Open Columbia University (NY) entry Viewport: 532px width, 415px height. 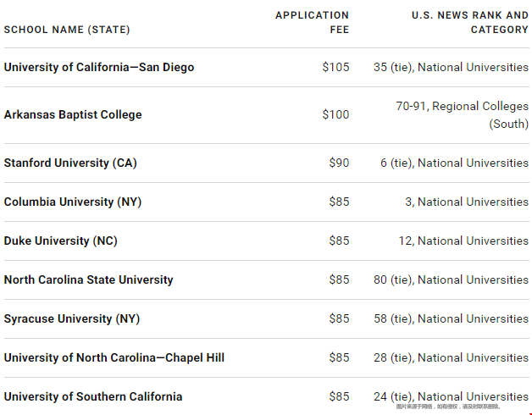pos(73,202)
